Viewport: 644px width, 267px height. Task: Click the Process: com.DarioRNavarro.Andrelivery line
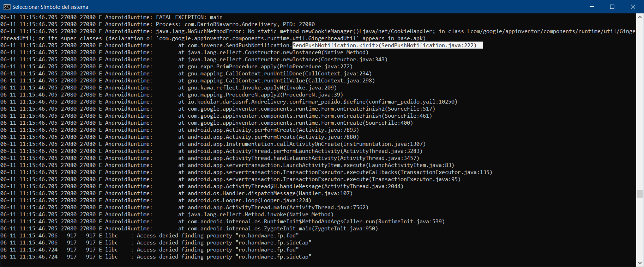(x=157, y=24)
